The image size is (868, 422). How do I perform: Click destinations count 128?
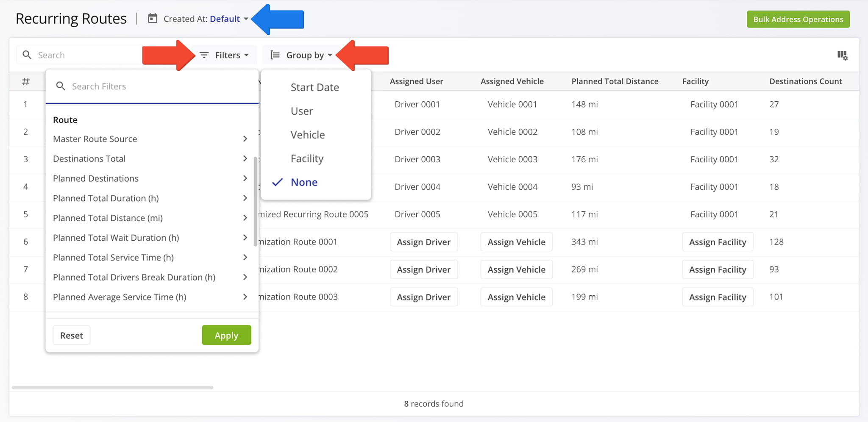[x=776, y=242]
